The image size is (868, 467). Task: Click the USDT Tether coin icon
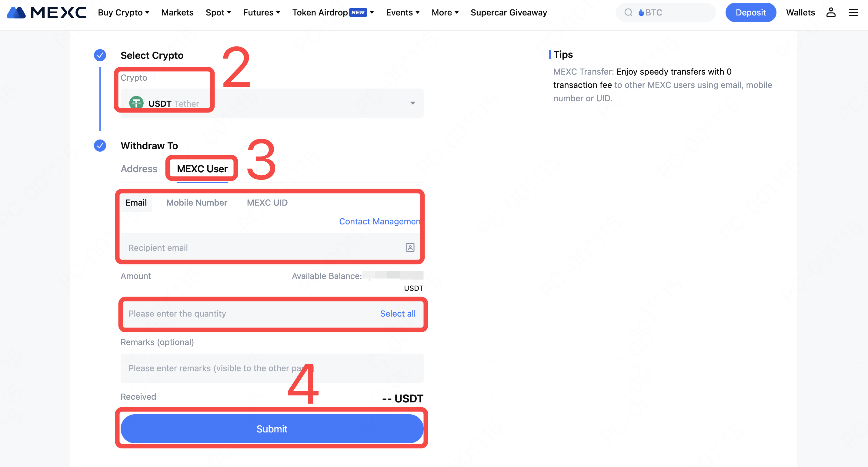coord(136,103)
